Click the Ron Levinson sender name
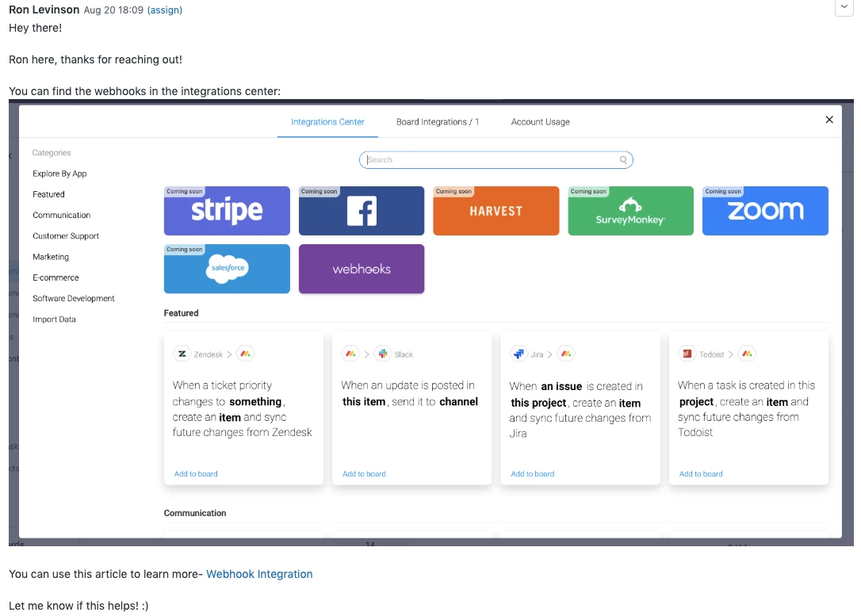 (44, 10)
